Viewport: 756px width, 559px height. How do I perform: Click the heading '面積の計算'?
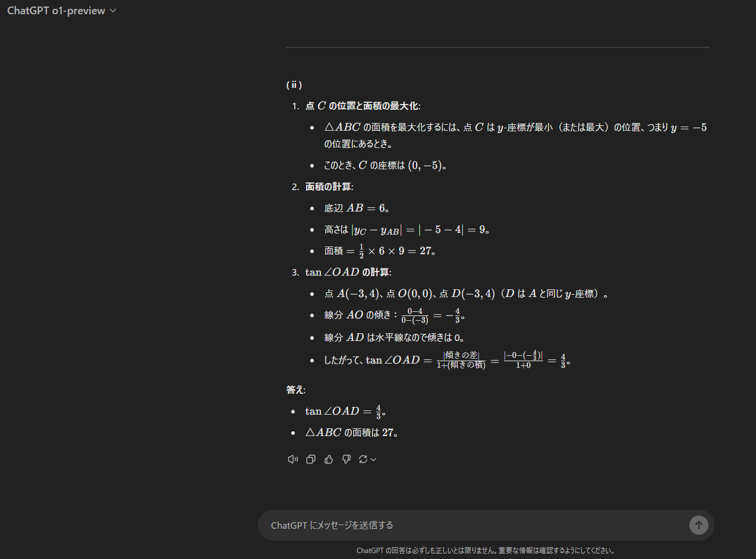[x=329, y=187]
